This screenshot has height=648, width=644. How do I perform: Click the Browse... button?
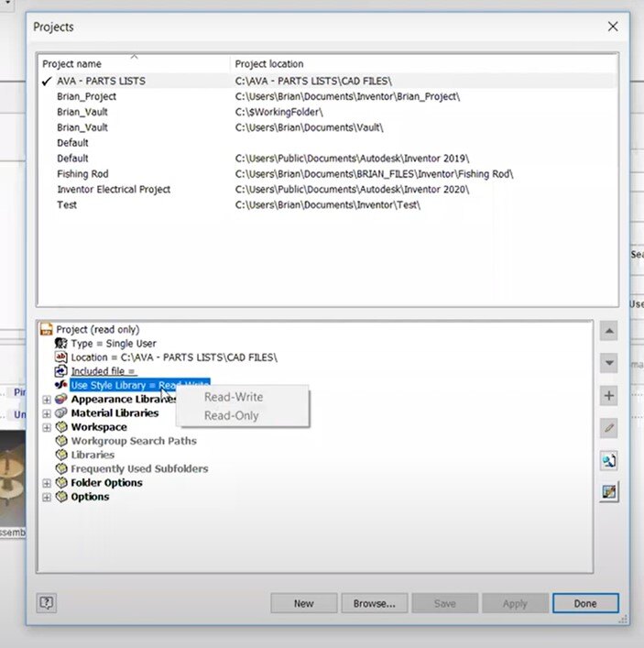pos(374,603)
